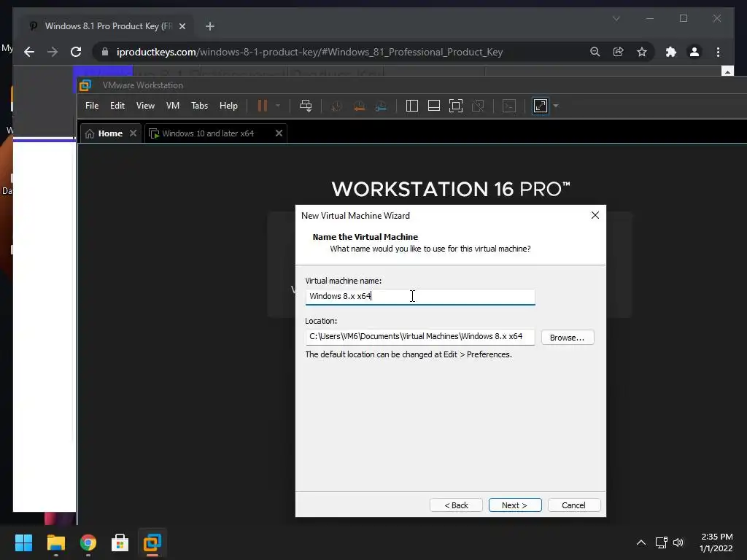Click Chrome's back navigation arrow

[x=29, y=52]
